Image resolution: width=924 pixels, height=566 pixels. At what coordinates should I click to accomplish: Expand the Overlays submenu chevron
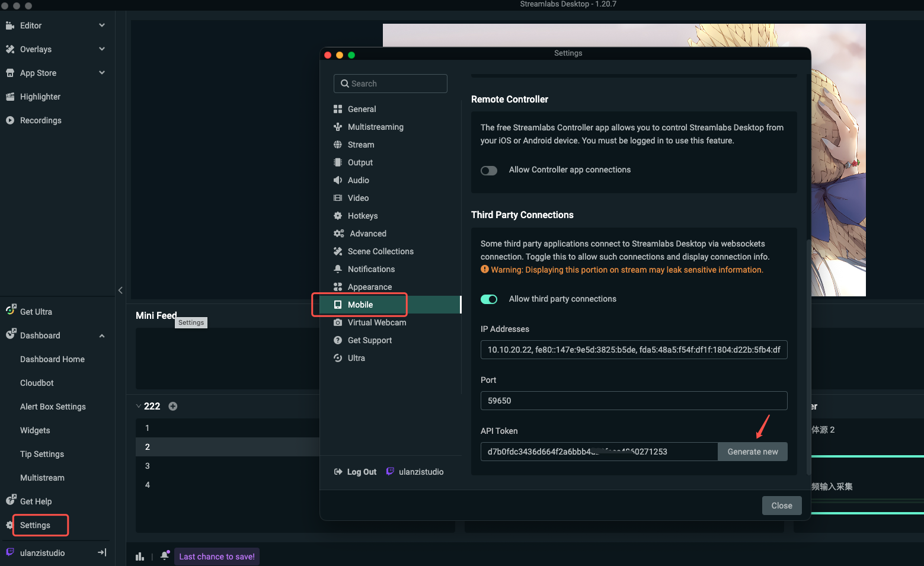click(102, 49)
